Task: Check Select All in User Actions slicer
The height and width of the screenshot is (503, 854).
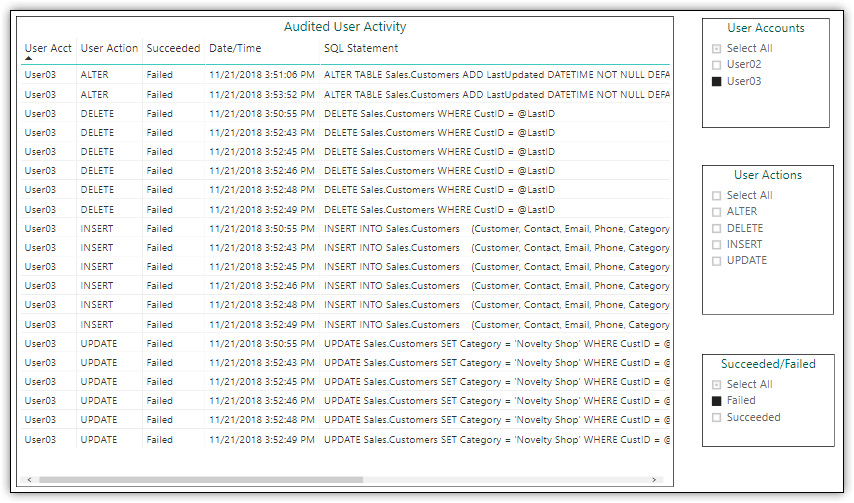Action: [716, 195]
